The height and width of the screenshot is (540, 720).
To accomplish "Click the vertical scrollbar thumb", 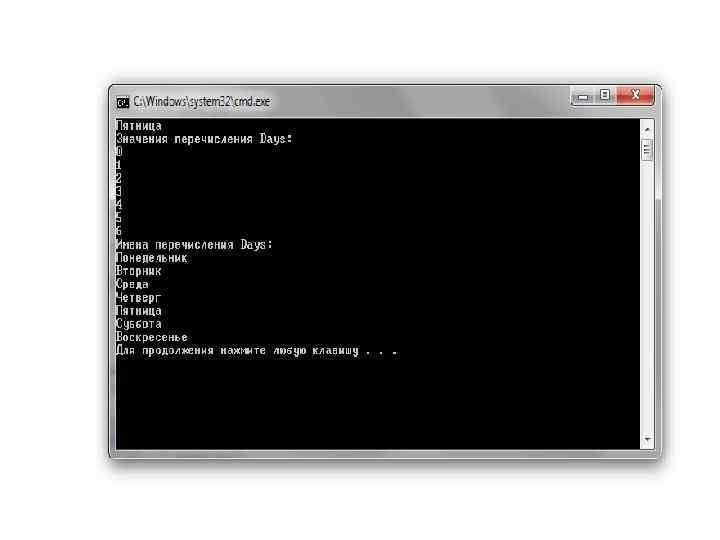I will (647, 149).
